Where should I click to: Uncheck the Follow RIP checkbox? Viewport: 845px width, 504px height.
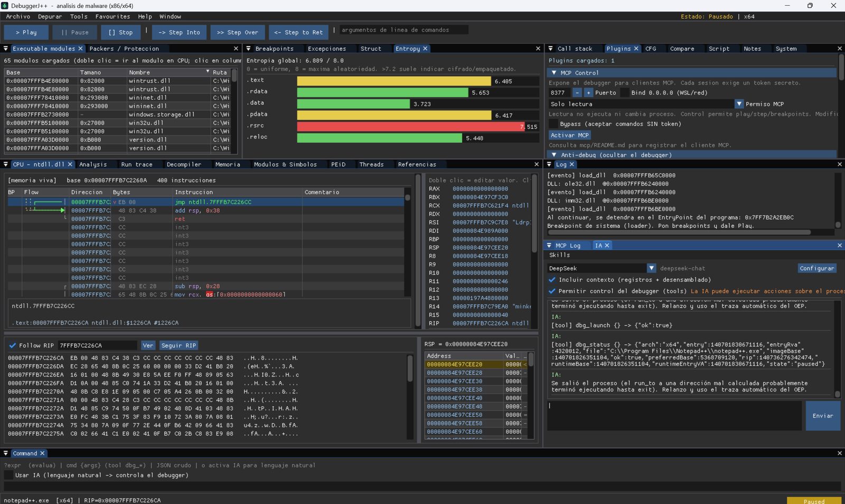point(12,346)
